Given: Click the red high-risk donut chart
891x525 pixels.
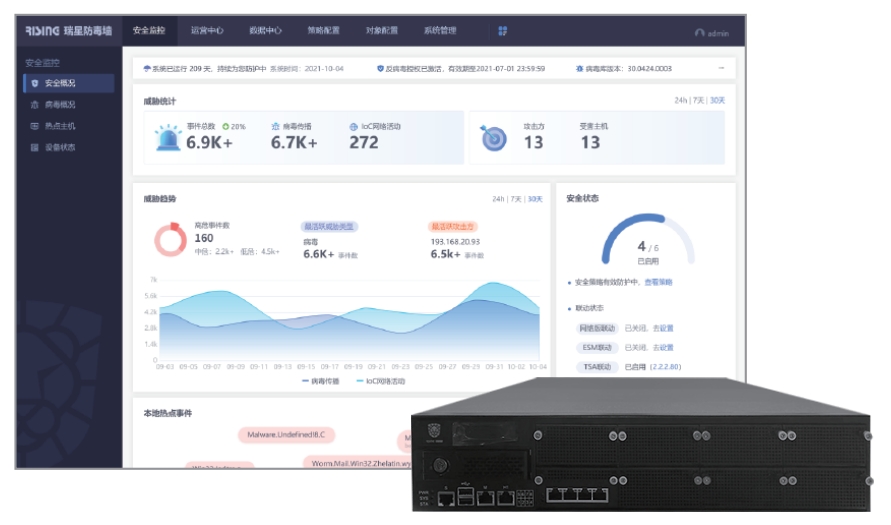Looking at the screenshot, I should click(x=170, y=240).
